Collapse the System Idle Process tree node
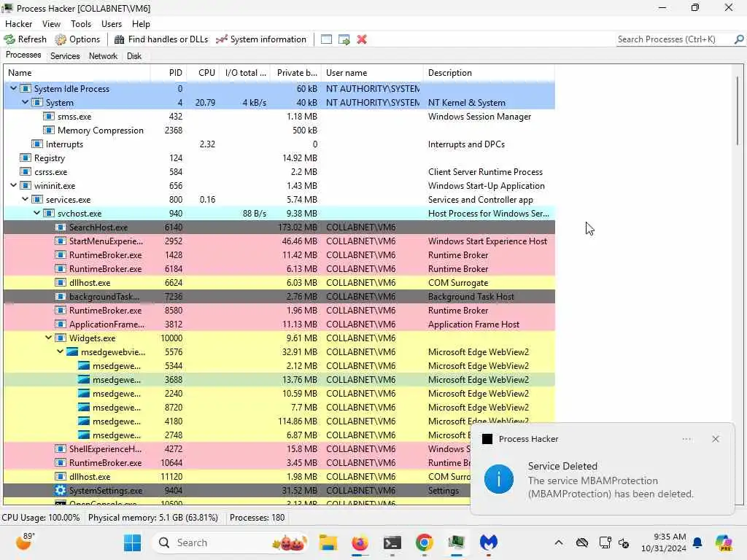The width and height of the screenshot is (747, 560). [13, 88]
